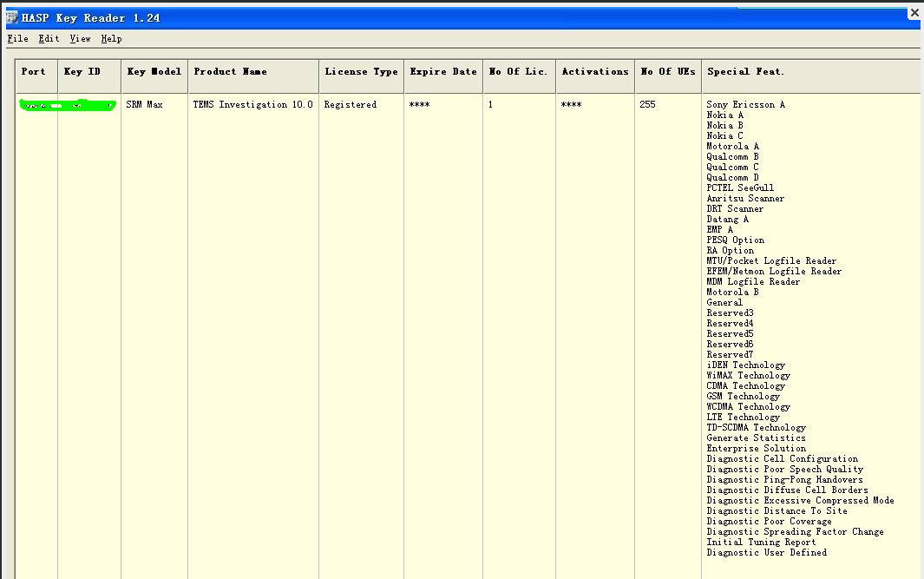The width and height of the screenshot is (924, 579).
Task: Select the Registered license type cell
Action: 350,104
